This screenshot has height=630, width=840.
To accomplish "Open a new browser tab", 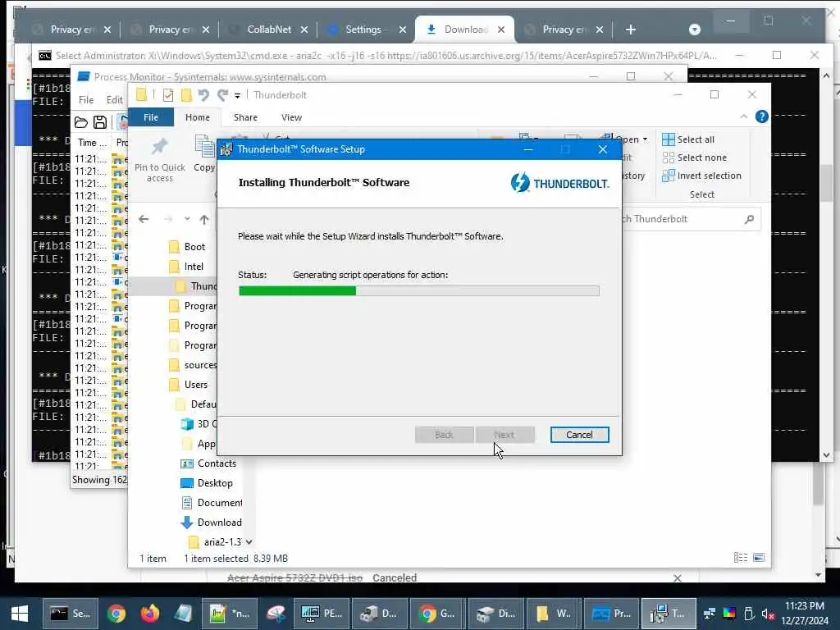I will pos(631,30).
